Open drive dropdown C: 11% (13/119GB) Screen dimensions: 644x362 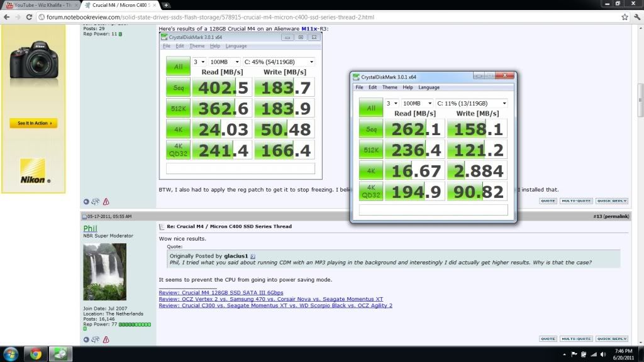pos(472,104)
